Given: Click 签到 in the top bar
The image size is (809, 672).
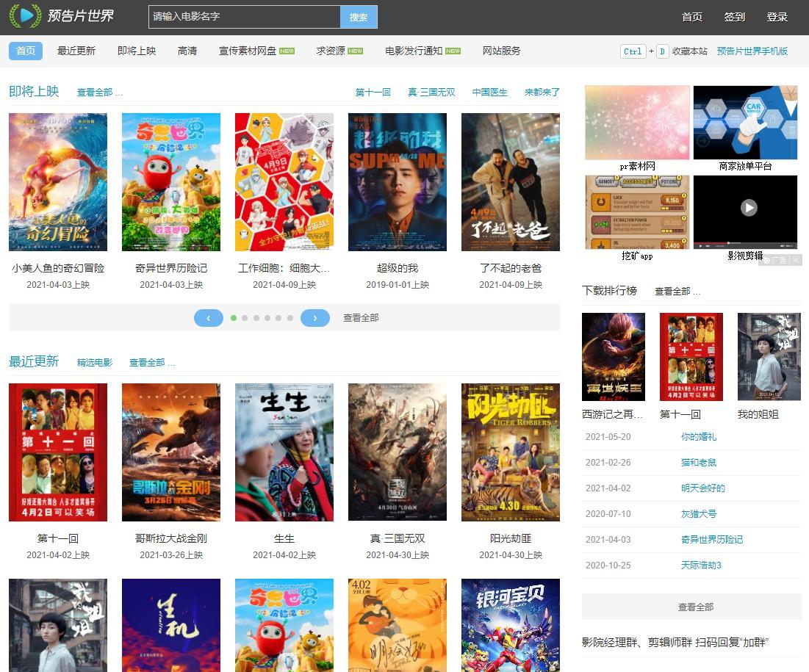Looking at the screenshot, I should coord(734,17).
